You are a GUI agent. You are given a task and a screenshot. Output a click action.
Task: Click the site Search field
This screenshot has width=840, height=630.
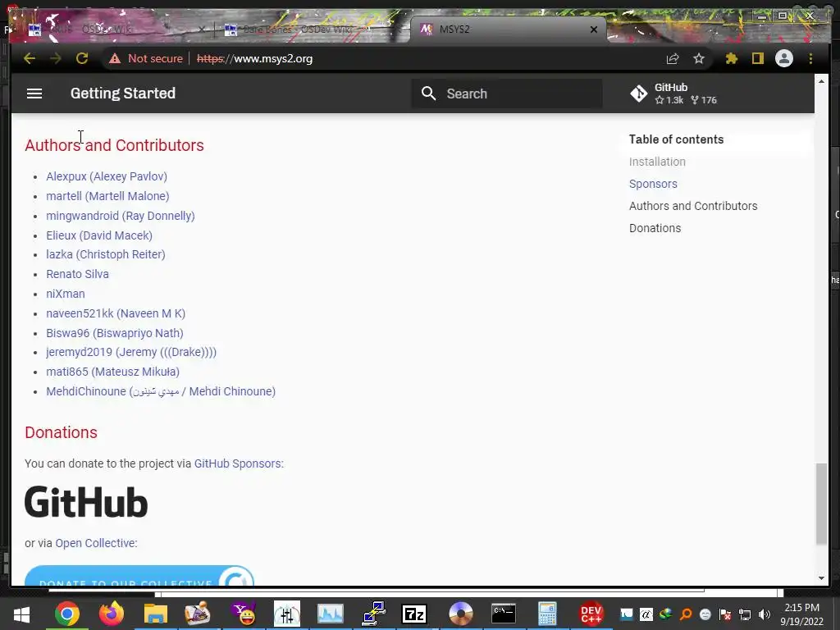click(x=507, y=94)
